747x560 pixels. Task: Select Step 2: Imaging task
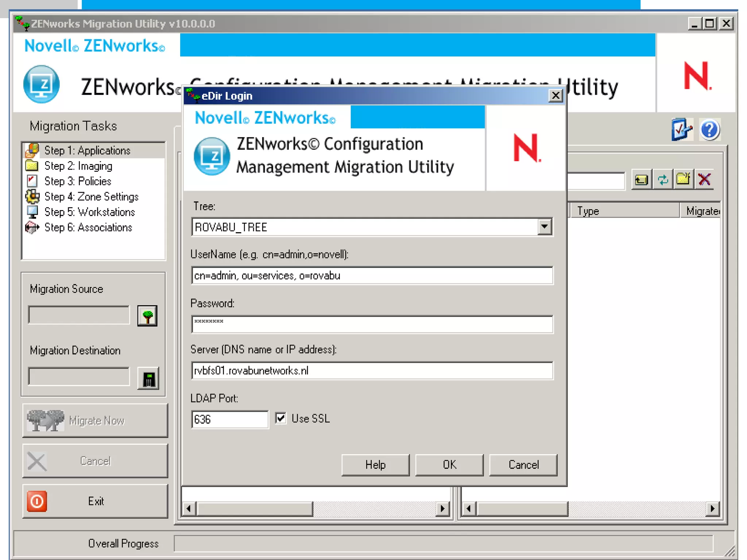(x=78, y=166)
